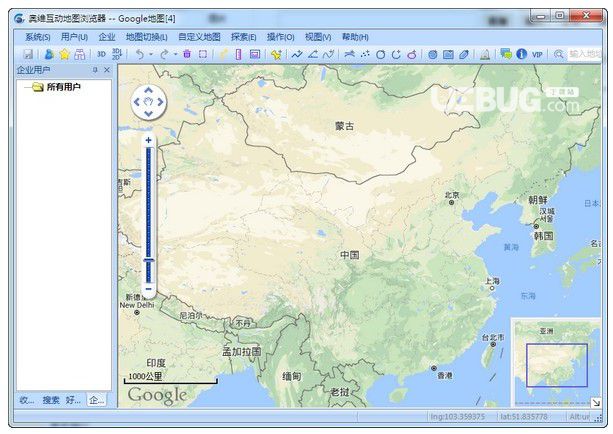
Task: Click the blue globe toolbar icon
Action: [x=432, y=54]
